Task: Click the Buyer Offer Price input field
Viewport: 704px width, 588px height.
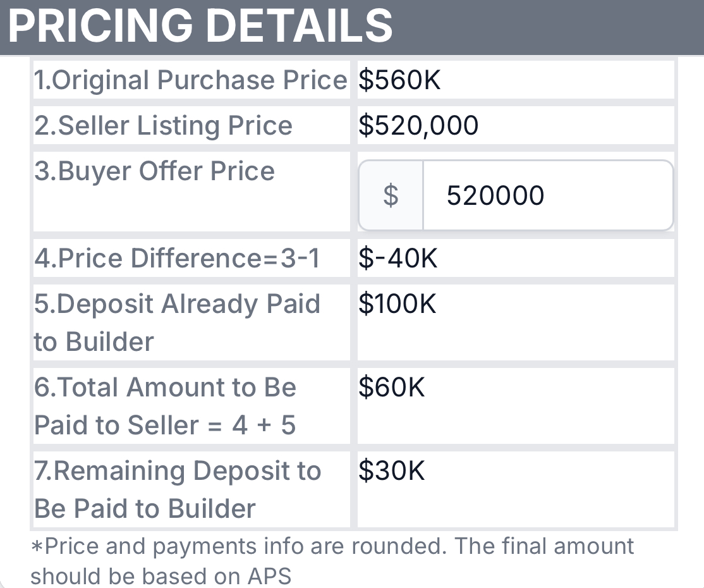Action: click(x=548, y=195)
